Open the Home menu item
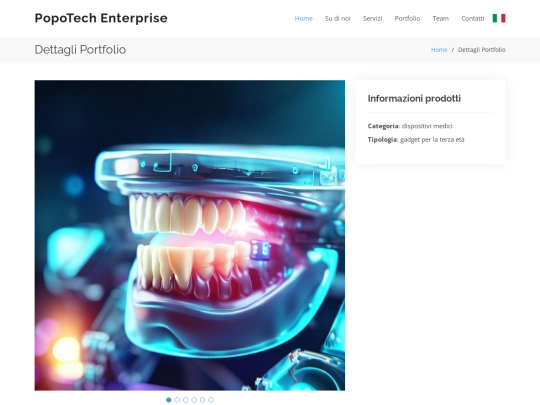Image resolution: width=540 pixels, height=405 pixels. point(303,19)
